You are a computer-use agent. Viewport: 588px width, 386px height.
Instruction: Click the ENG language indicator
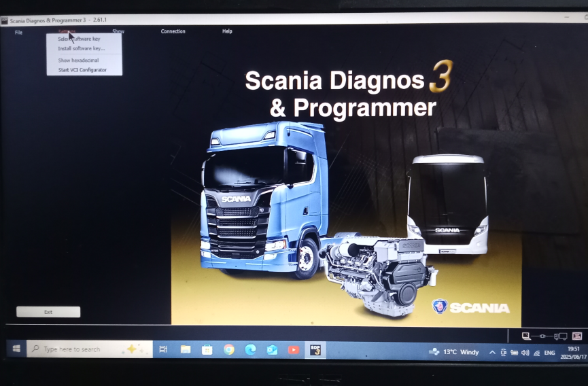[549, 353]
